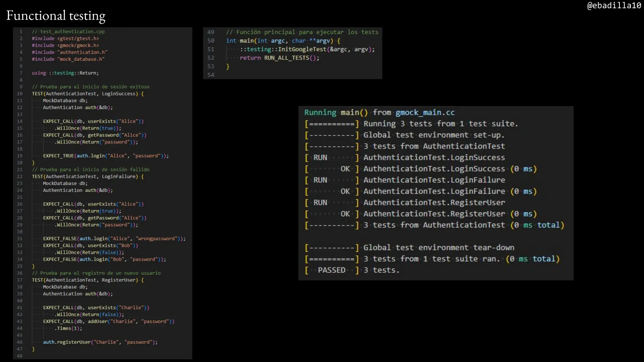Click gmock_main.cc file name in terminal output

pyautogui.click(x=425, y=112)
